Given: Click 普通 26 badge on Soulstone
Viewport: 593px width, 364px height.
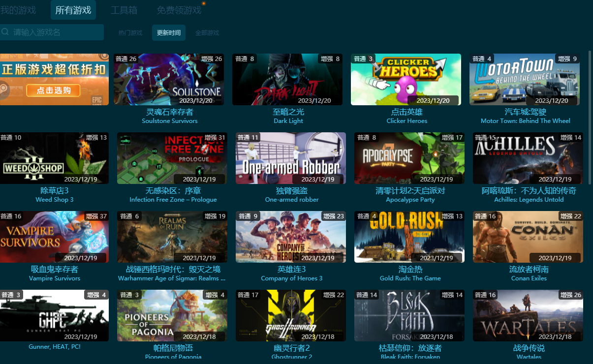Looking at the screenshot, I should (126, 59).
